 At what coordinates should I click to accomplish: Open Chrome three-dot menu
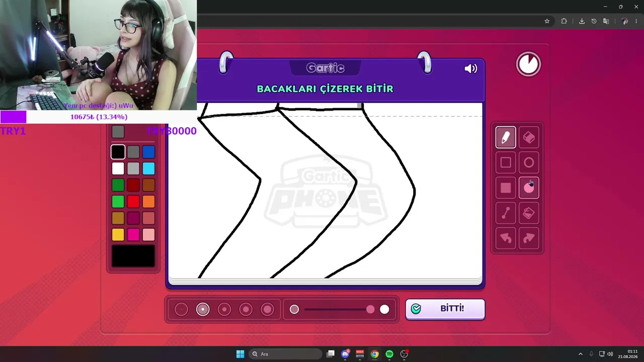[636, 21]
